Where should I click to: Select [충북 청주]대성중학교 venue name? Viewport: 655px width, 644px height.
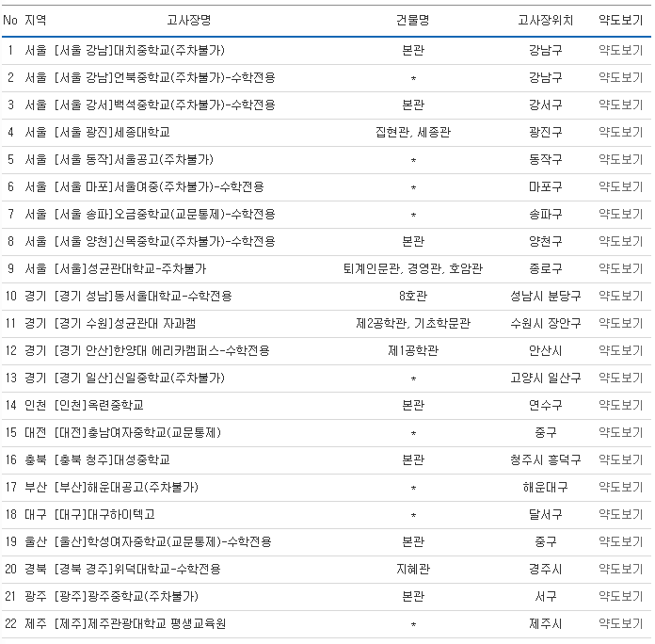[x=112, y=460]
